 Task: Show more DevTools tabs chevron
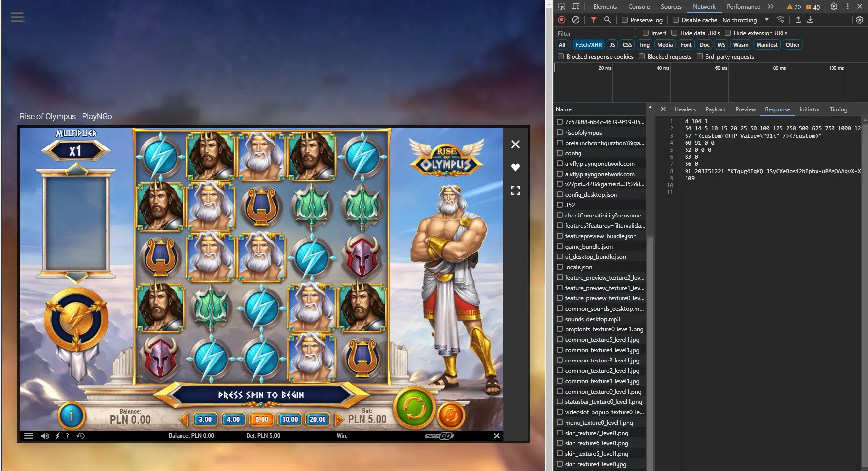click(771, 7)
